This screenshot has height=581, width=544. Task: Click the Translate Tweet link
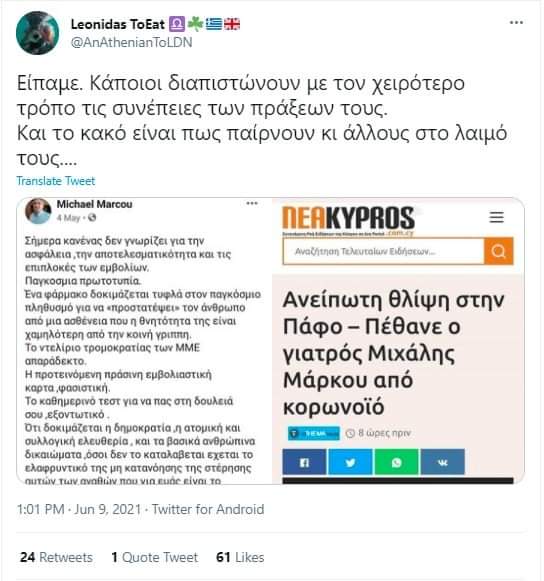[x=56, y=181]
